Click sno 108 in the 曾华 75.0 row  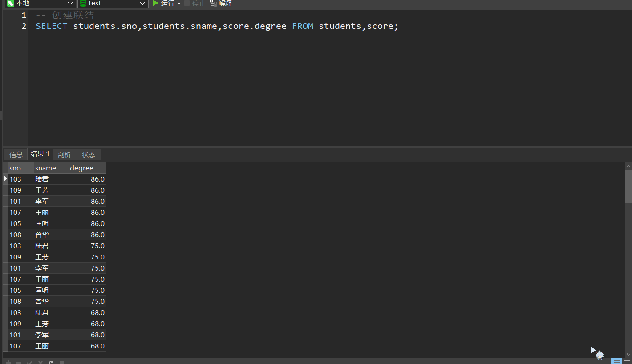(21, 302)
